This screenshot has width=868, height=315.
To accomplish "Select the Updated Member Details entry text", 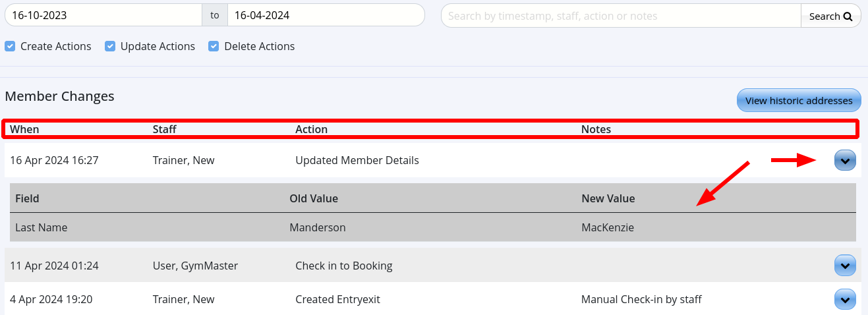I will click(x=357, y=160).
